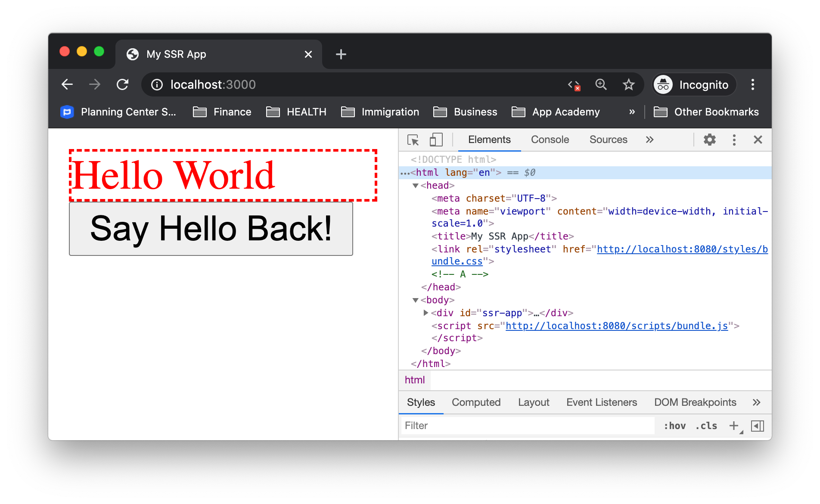Toggle the .cls class editor
The image size is (820, 504).
click(x=706, y=426)
